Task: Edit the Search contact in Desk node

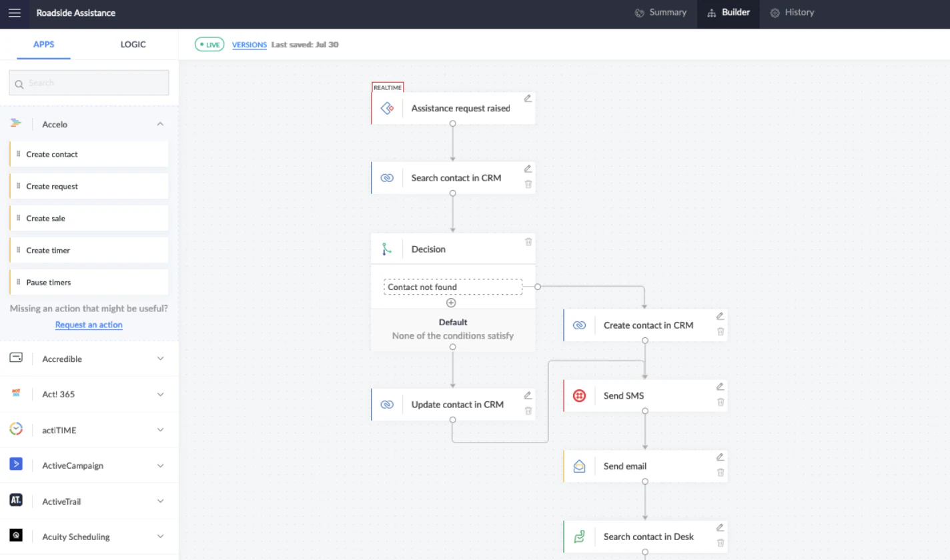Action: point(720,527)
